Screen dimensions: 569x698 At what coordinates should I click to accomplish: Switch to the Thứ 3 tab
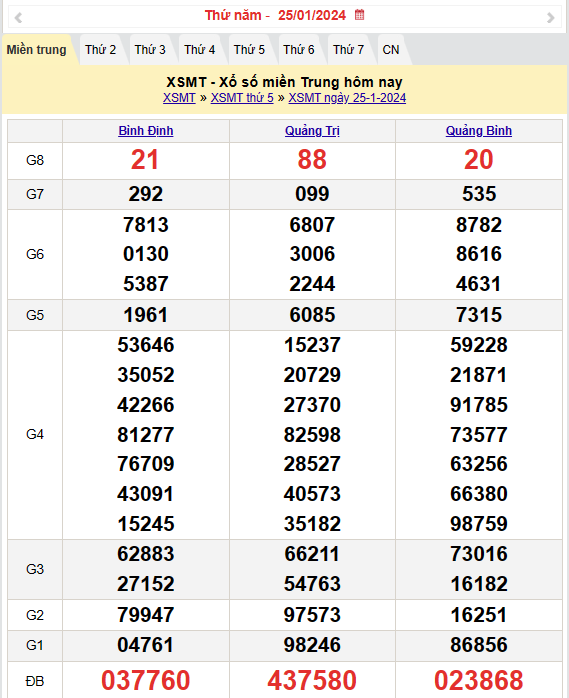tap(150, 49)
